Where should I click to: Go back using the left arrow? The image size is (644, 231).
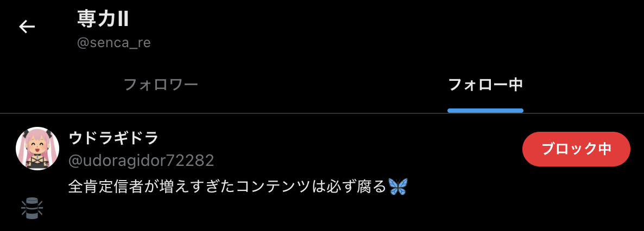(27, 27)
